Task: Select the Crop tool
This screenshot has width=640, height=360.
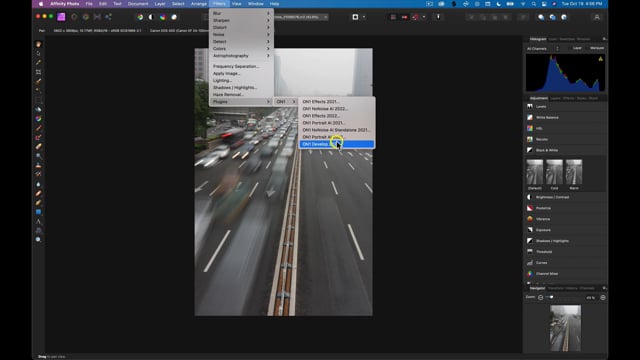Action: pyautogui.click(x=38, y=72)
